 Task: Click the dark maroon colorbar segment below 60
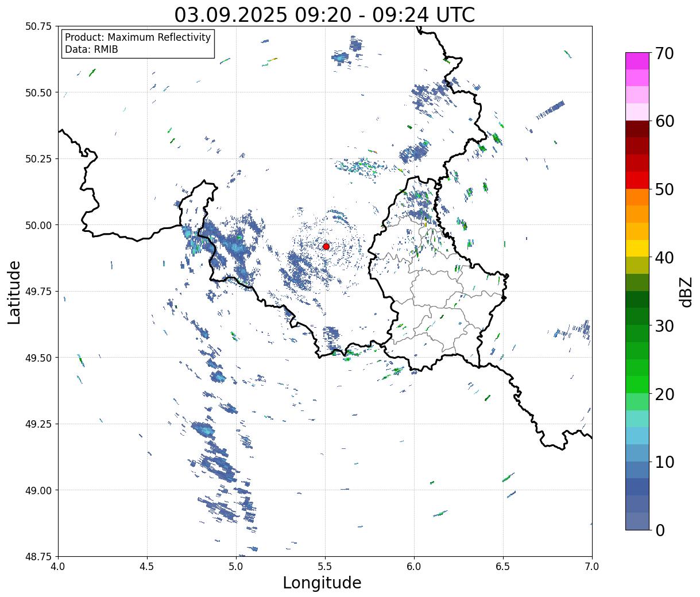pos(637,129)
